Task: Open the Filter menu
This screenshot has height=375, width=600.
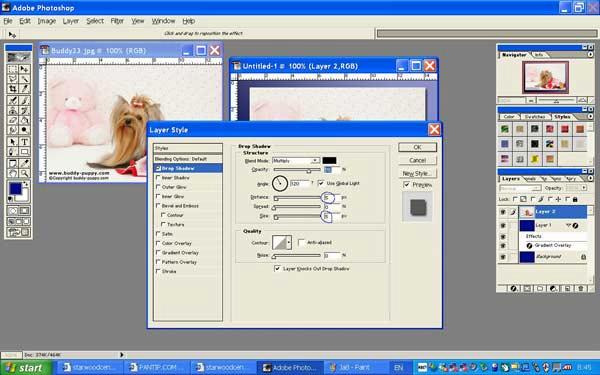Action: coord(117,21)
